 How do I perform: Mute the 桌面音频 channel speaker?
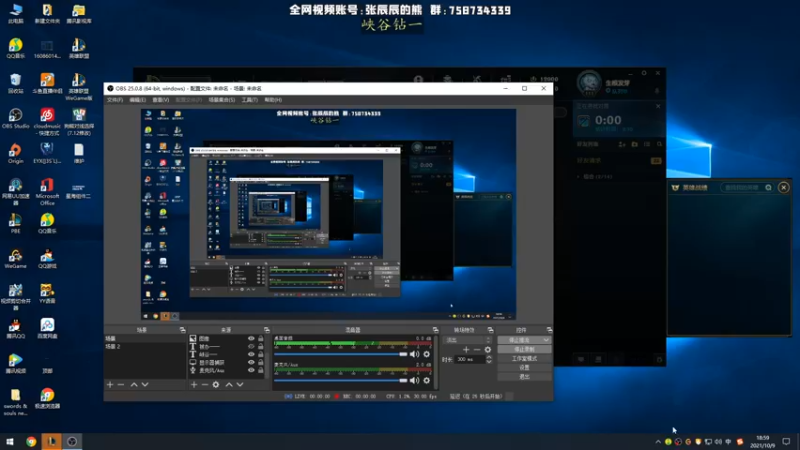[414, 354]
